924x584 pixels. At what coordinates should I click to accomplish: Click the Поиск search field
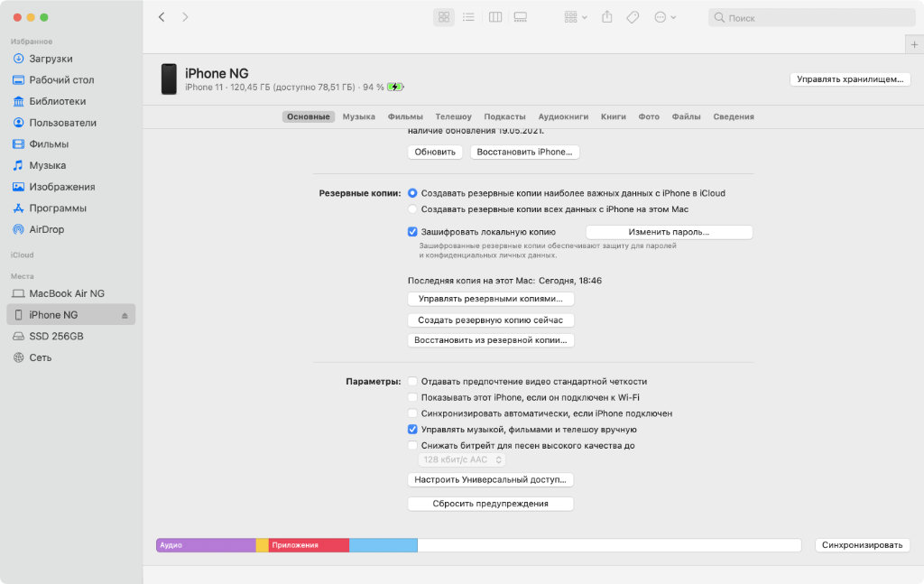click(812, 17)
